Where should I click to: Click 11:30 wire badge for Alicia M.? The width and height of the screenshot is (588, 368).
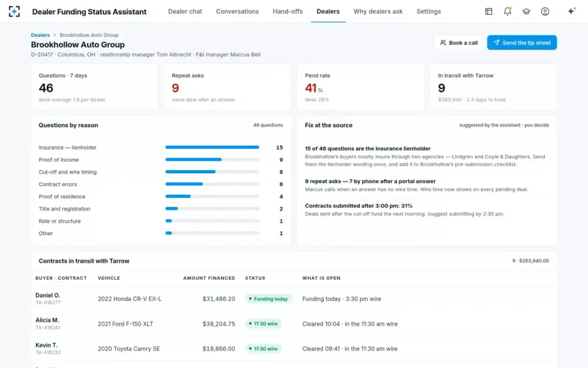coord(264,324)
